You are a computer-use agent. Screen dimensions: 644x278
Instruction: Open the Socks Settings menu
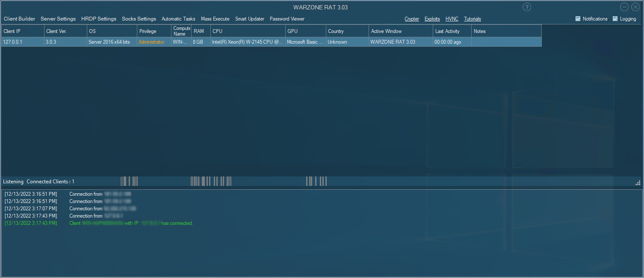point(139,19)
